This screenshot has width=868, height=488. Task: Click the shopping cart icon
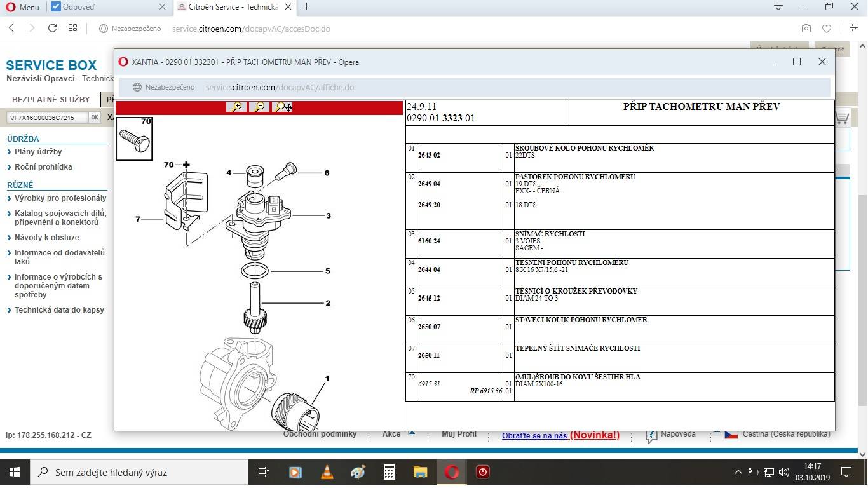[x=843, y=118]
